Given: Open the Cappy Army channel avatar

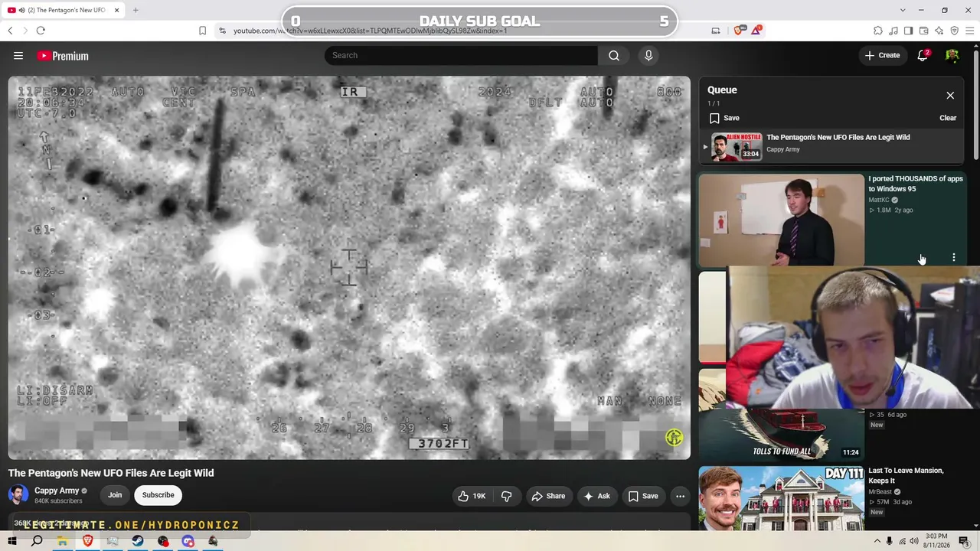Looking at the screenshot, I should tap(18, 495).
